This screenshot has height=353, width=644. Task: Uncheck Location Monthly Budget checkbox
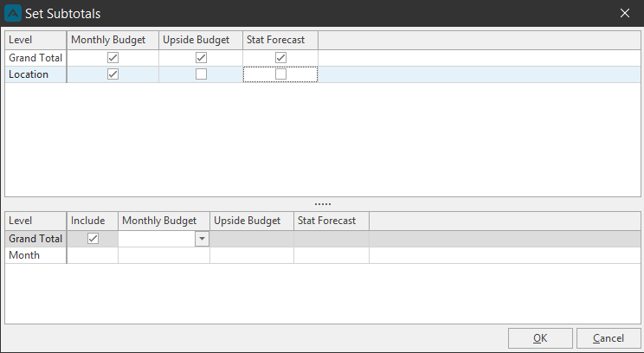(x=113, y=74)
